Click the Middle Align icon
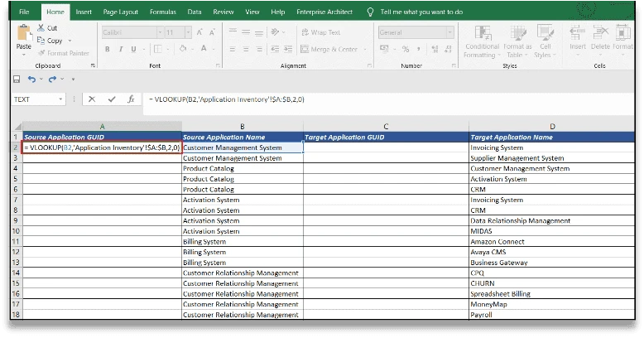The image size is (644, 338). coord(246,32)
